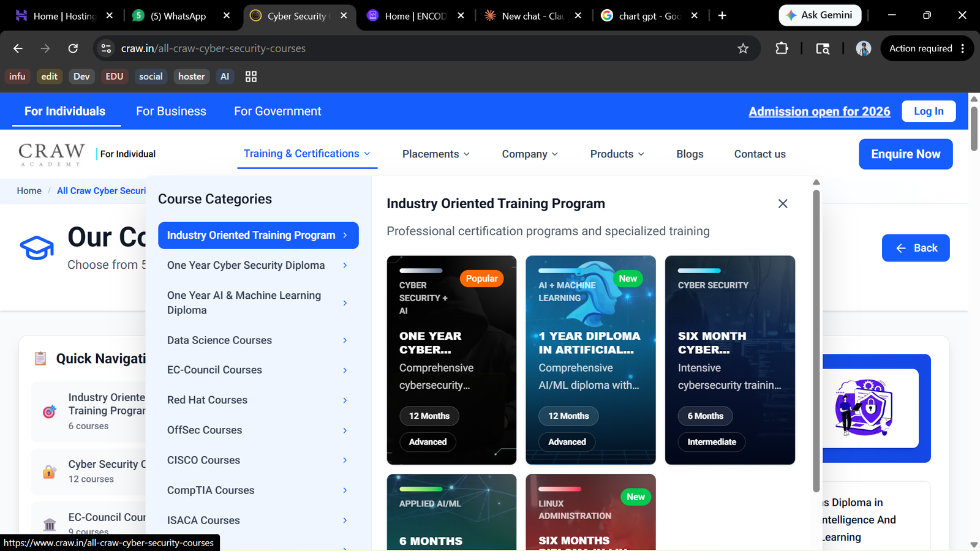Open the Linux Administration Six Months card

click(590, 512)
